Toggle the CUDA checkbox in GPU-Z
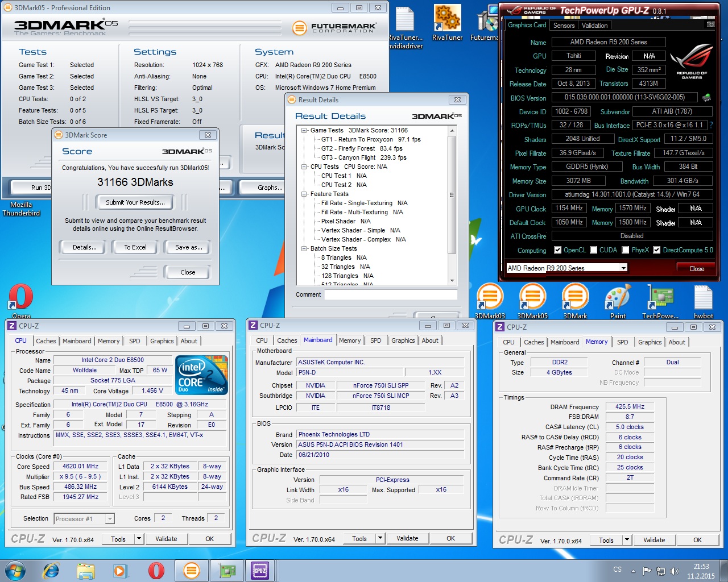The image size is (728, 582). click(x=594, y=250)
